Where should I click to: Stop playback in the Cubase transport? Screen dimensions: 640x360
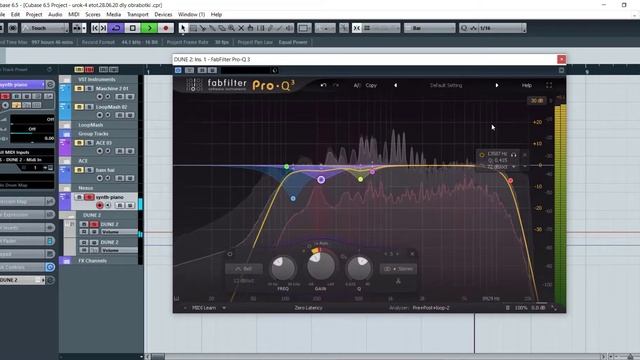(133, 28)
